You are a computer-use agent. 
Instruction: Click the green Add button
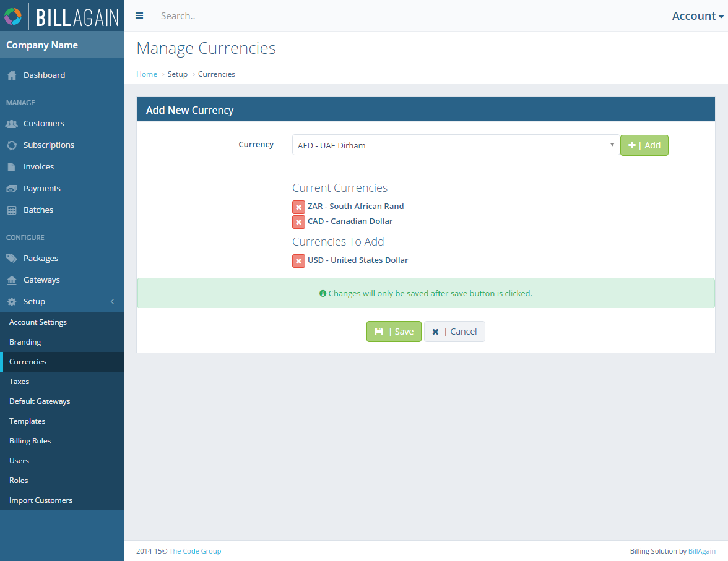[644, 145]
